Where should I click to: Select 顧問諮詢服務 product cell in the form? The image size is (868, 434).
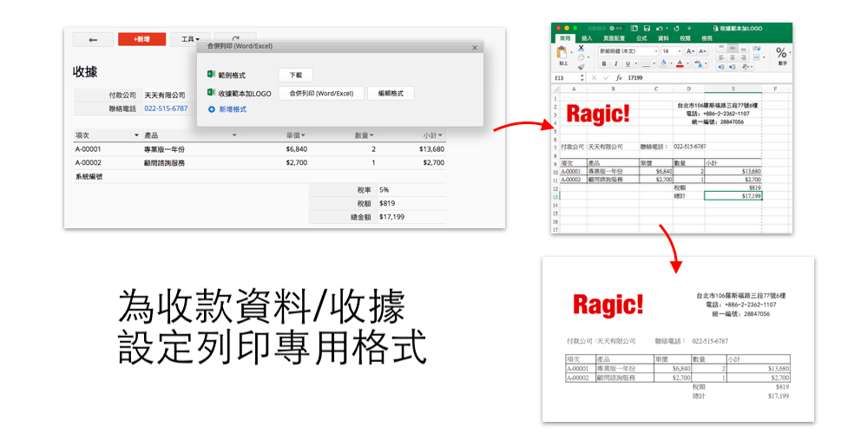164,163
